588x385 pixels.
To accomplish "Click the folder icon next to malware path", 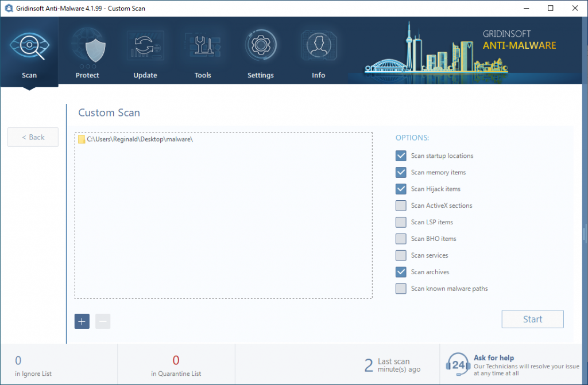I will coord(81,139).
